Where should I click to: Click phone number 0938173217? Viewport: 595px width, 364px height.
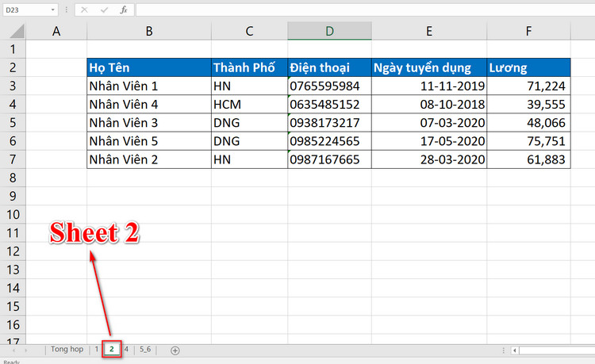pyautogui.click(x=329, y=123)
